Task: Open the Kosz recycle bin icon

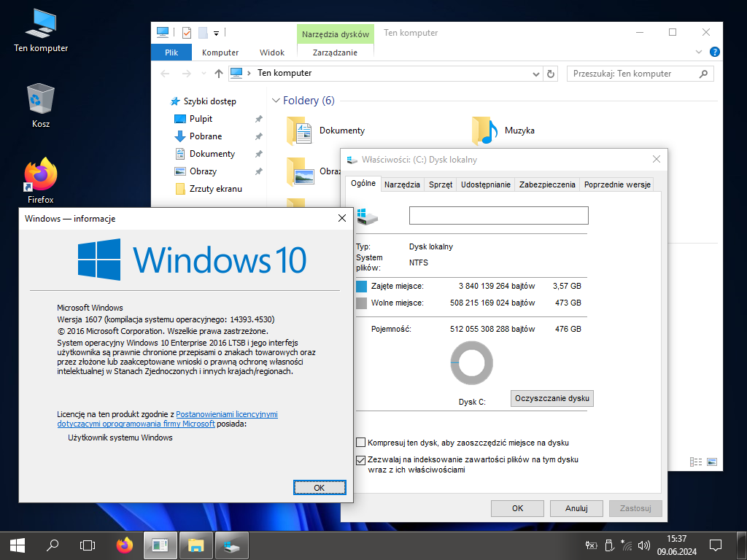Action: tap(41, 100)
